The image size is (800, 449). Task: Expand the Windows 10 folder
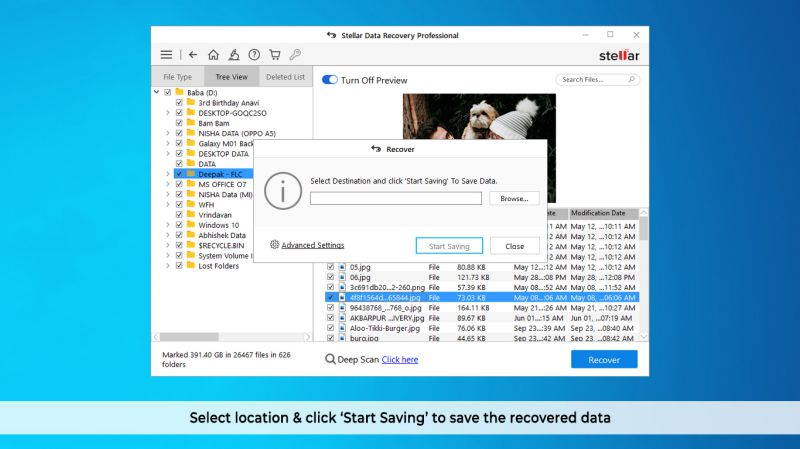[168, 225]
